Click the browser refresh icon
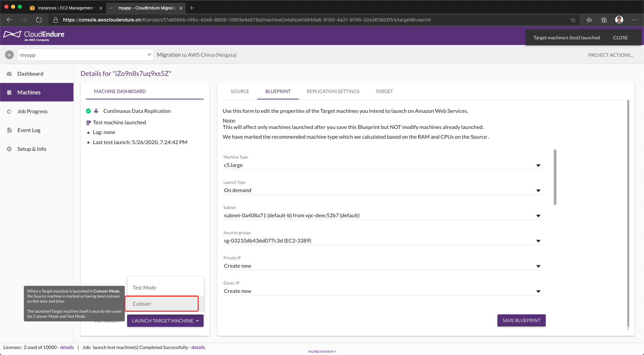The image size is (644, 355). 39,20
